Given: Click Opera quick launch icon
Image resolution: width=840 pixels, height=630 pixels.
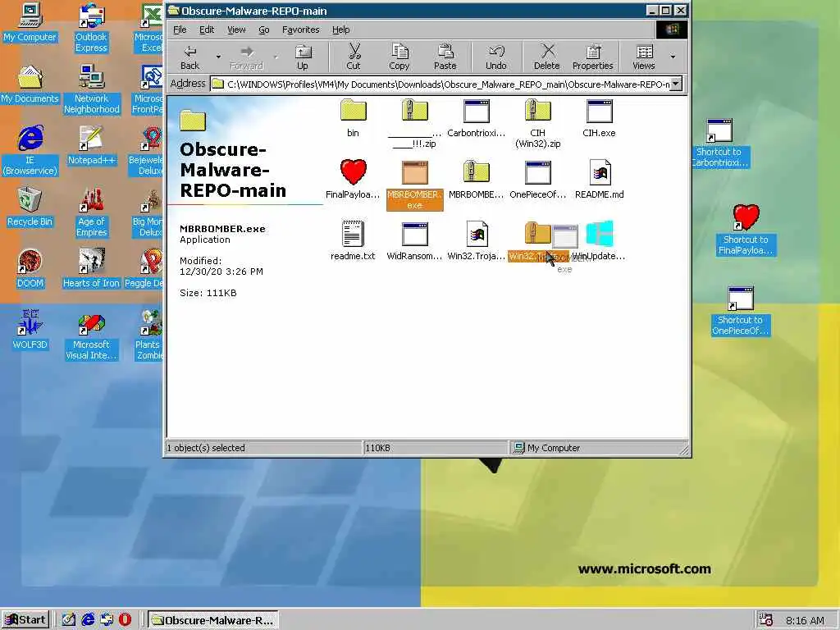Looking at the screenshot, I should 125,620.
